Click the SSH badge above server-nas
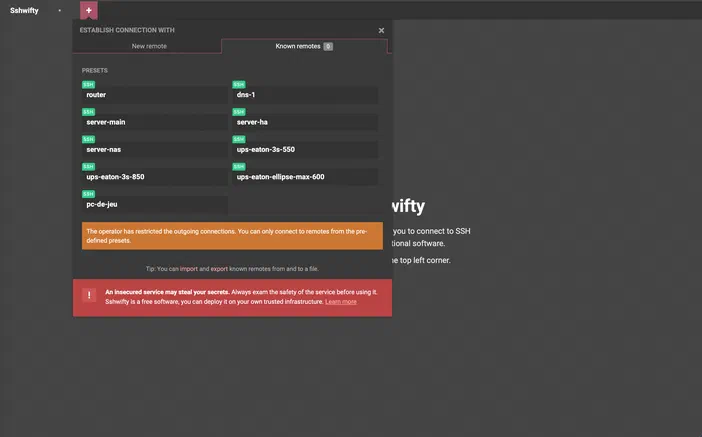Viewport: 702px width, 437px height. coord(88,139)
